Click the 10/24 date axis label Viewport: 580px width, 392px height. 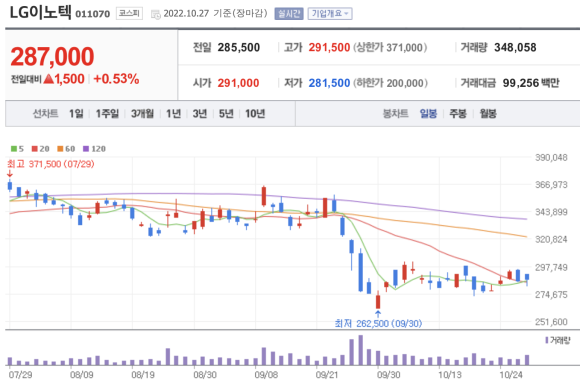[x=511, y=375]
